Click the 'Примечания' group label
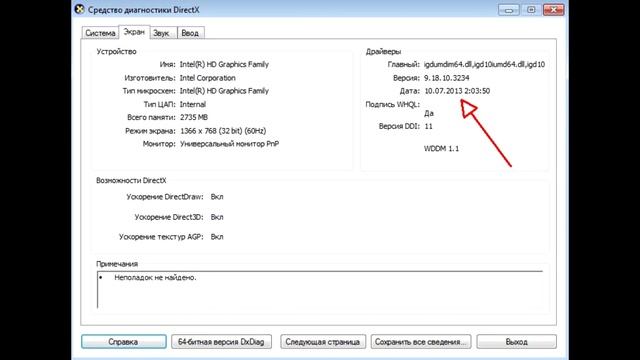Viewport: 640px width, 360px height. (117, 264)
